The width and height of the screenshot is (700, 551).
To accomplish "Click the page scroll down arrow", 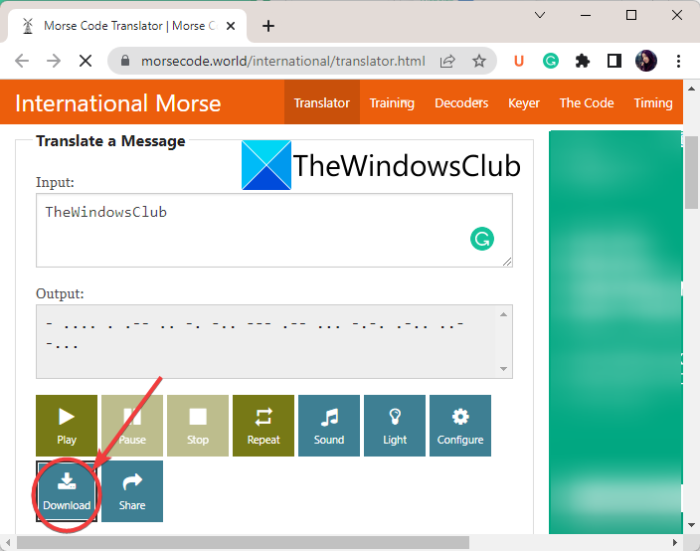I will click(x=692, y=525).
